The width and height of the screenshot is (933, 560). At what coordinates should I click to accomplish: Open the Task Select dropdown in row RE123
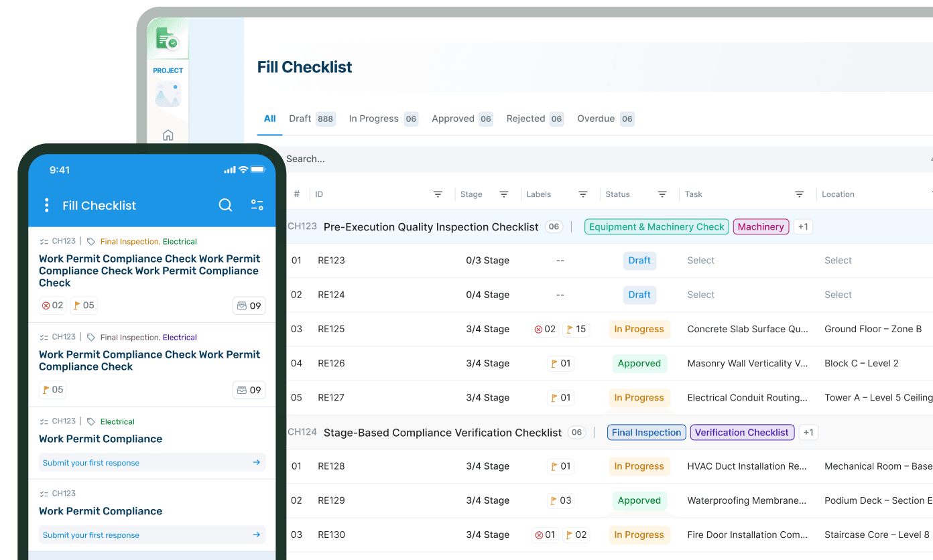pyautogui.click(x=701, y=261)
